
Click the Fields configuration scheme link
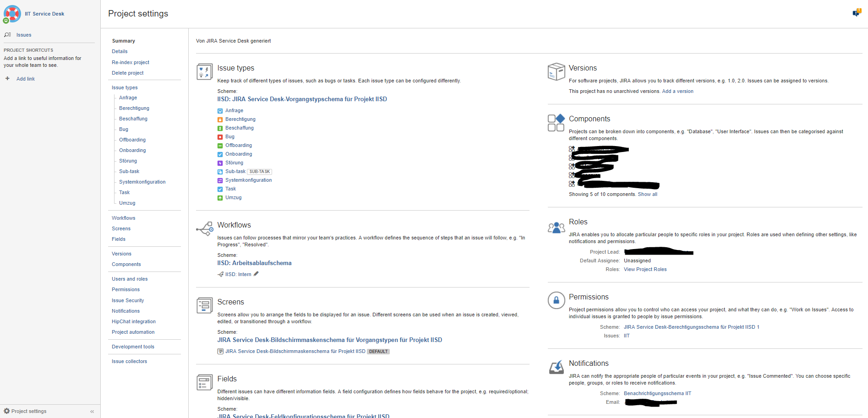(x=303, y=416)
